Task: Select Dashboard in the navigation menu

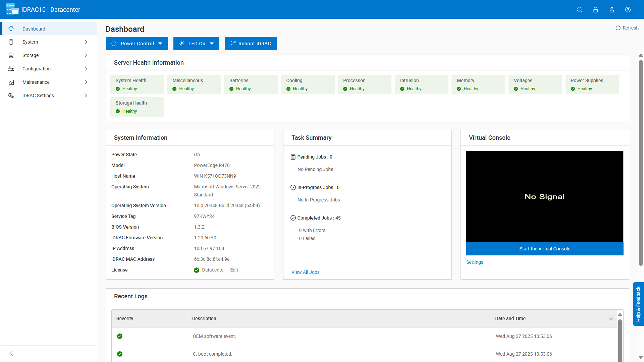Action: 34,28
